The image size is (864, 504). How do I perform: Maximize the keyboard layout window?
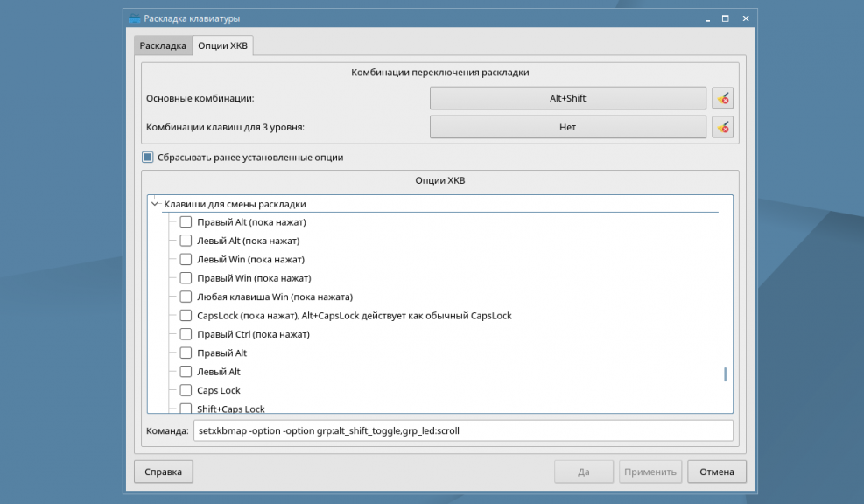[x=725, y=18]
